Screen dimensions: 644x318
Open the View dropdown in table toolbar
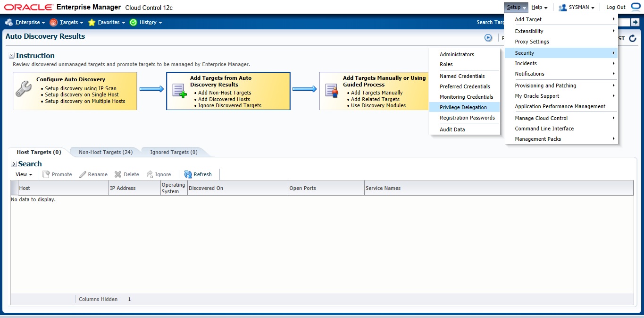[24, 174]
